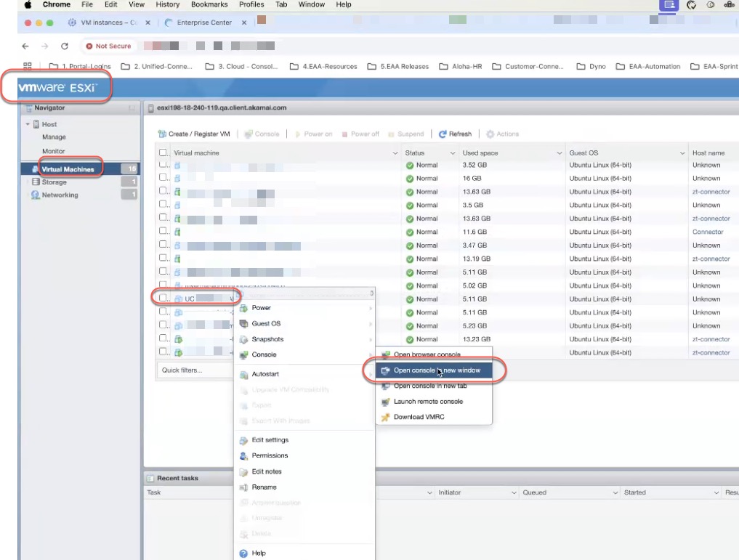Screen dimensions: 739x560
Task: Check the first virtual machine row checkbox
Action: (x=163, y=165)
